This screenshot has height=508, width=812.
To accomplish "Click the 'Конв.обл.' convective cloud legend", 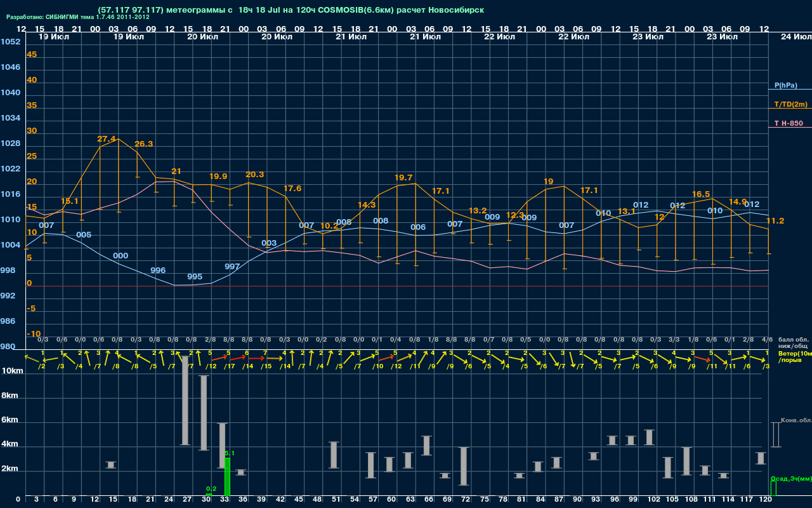I will tap(796, 420).
